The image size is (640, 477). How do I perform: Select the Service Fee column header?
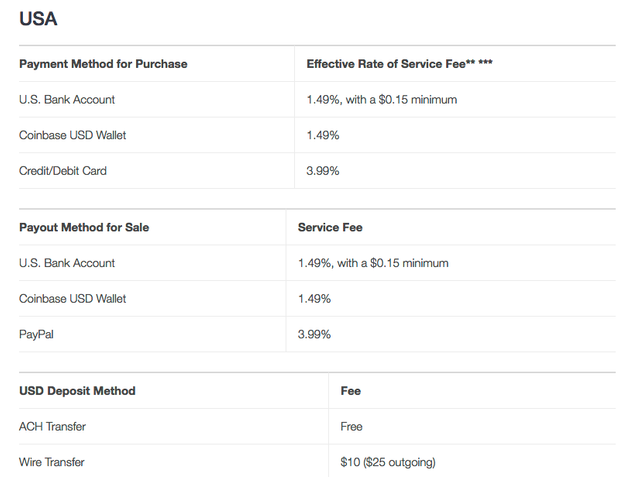coord(330,227)
